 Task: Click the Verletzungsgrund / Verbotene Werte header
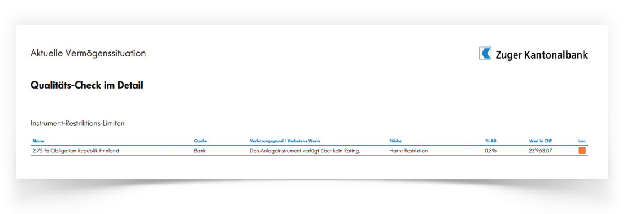(285, 141)
